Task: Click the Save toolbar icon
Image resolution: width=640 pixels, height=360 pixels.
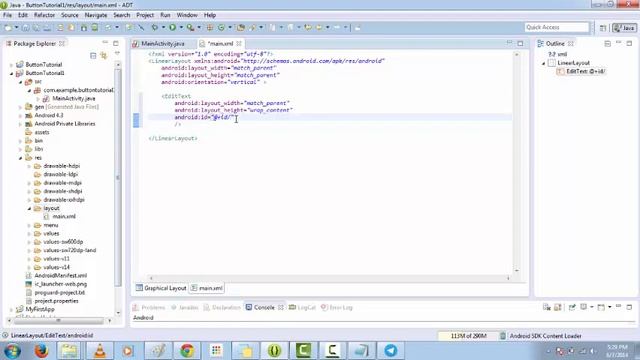Action: click(x=26, y=28)
